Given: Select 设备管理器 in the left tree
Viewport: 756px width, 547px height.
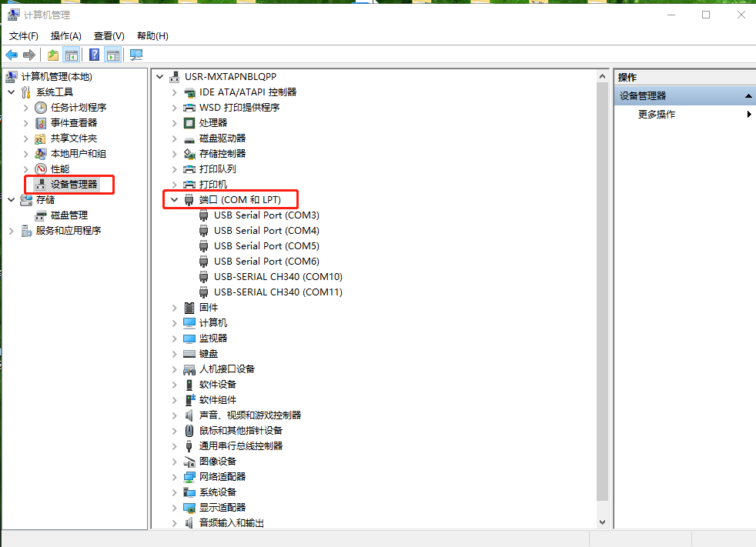Looking at the screenshot, I should tap(74, 185).
